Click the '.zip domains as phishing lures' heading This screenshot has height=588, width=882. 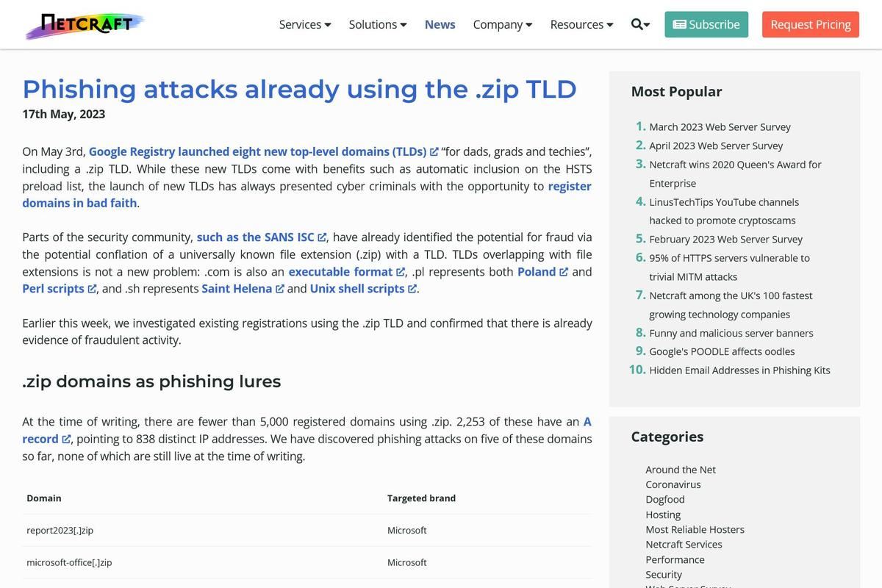click(151, 381)
